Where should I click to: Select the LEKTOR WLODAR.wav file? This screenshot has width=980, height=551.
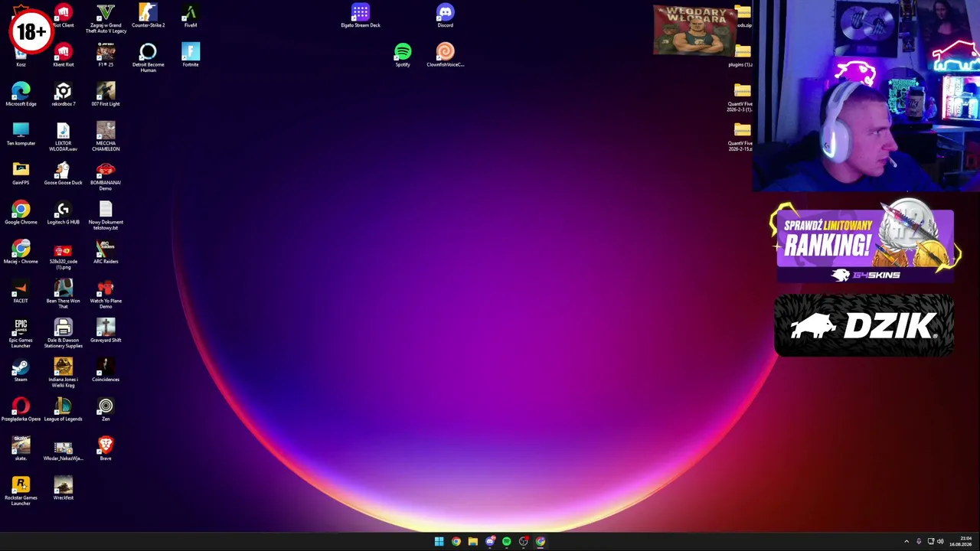point(63,137)
